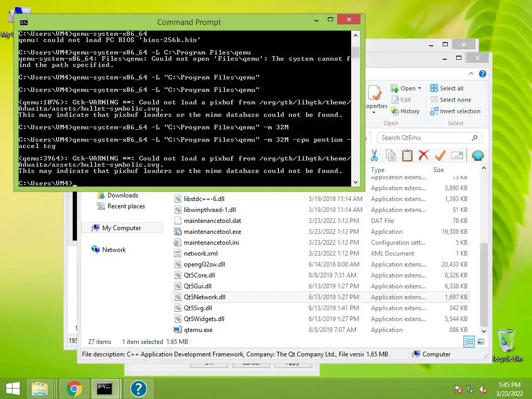Open the Command Prompt window system-menu icon
This screenshot has height=399, width=532.
(23, 22)
